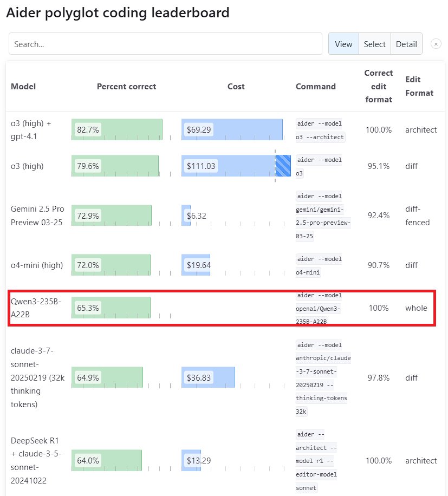Click the $6.32 cost value
Screen dimensions: 448x496
[197, 216]
